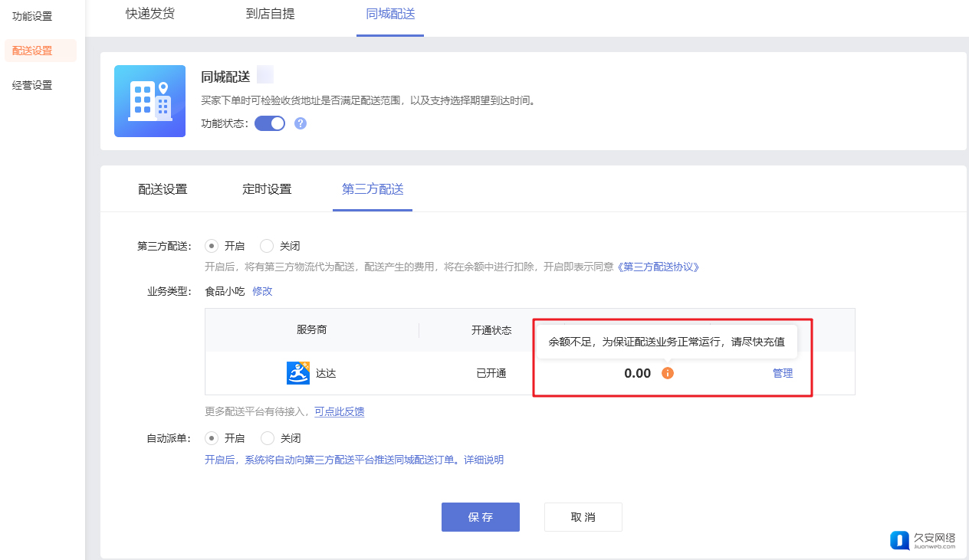Open 功能设置 in the left sidebar
This screenshot has height=560, width=969.
pyautogui.click(x=32, y=16)
